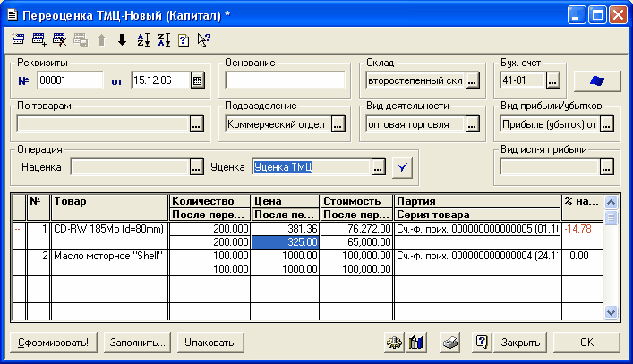The height and width of the screenshot is (364, 633).
Task: Open the Вид деятельности selection button
Action: click(x=472, y=125)
